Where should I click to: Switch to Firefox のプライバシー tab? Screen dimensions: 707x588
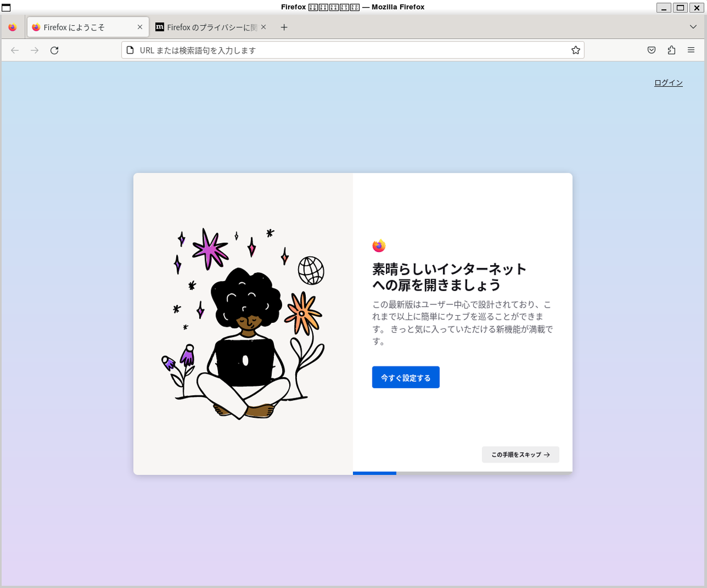point(211,27)
